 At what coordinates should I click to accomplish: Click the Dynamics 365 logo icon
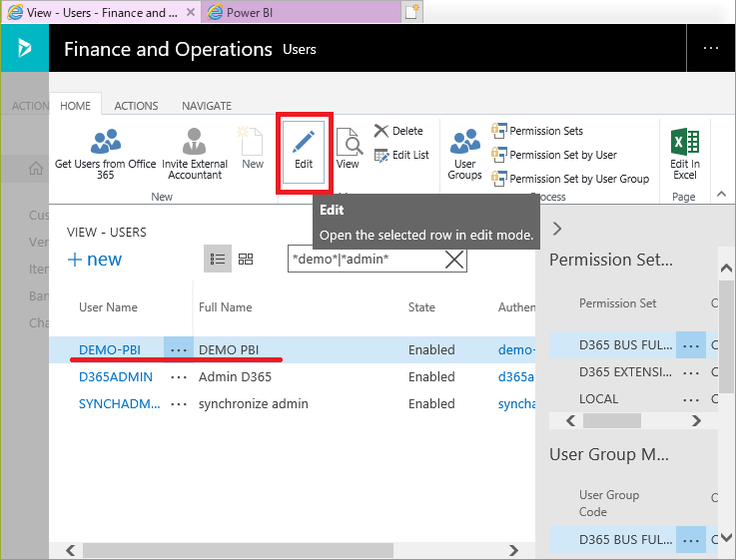coord(24,48)
